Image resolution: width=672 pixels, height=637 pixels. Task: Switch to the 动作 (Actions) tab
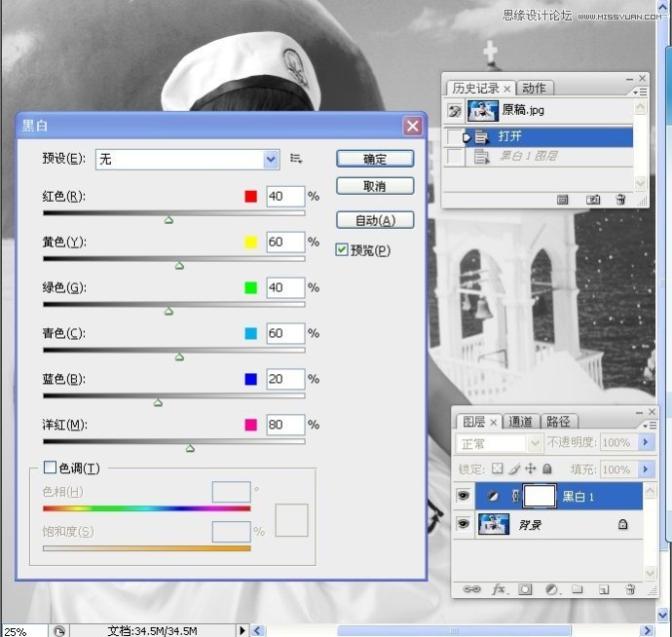pyautogui.click(x=534, y=89)
